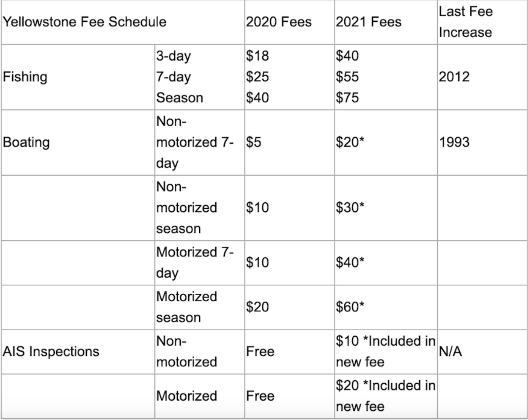Click the $30* fee for 2021

coord(350,208)
